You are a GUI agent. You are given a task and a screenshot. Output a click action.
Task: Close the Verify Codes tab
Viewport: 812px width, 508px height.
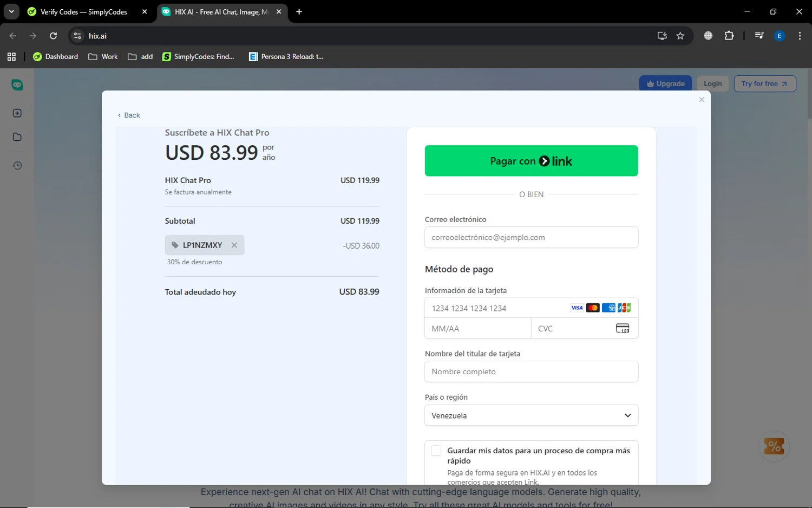click(145, 11)
